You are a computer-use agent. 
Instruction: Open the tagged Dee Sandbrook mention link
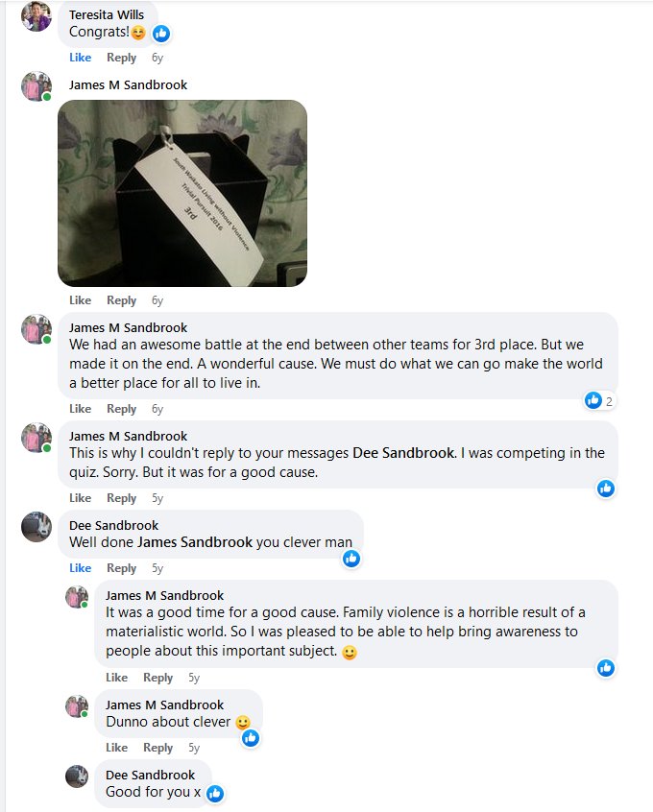coord(403,453)
